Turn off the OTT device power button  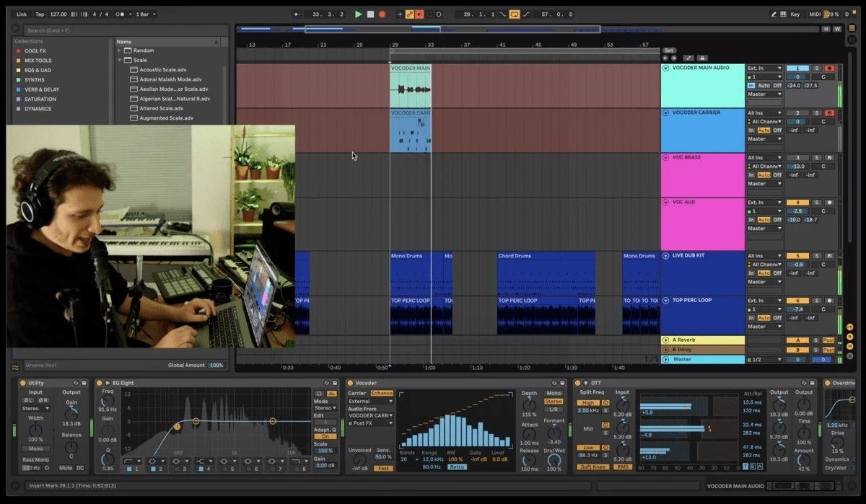point(577,383)
